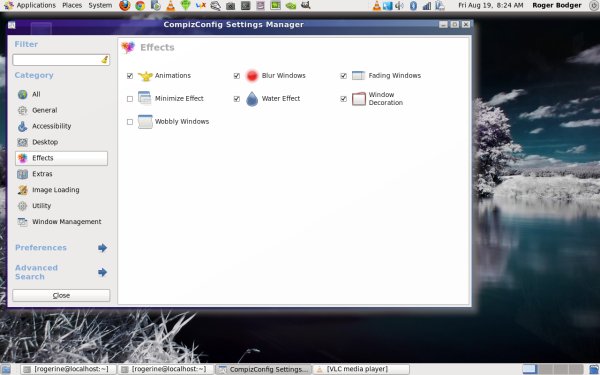Open the Blur Windows plugin settings

pyautogui.click(x=284, y=76)
